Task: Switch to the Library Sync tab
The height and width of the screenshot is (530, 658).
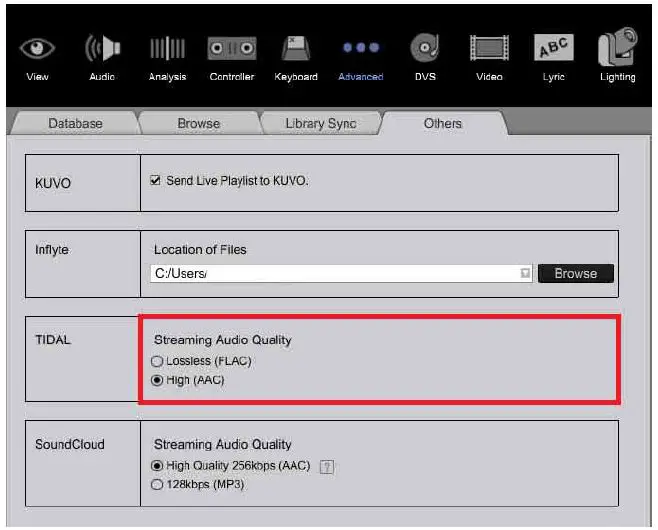Action: point(321,123)
